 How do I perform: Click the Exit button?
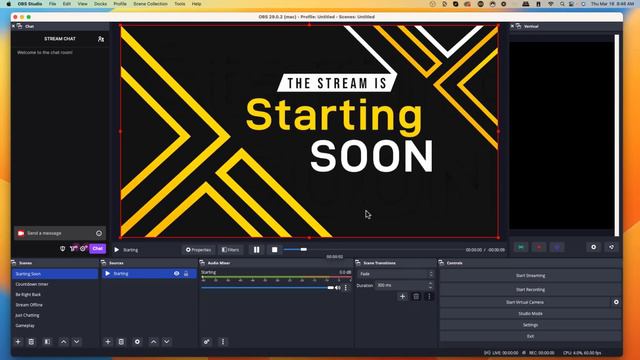(530, 336)
